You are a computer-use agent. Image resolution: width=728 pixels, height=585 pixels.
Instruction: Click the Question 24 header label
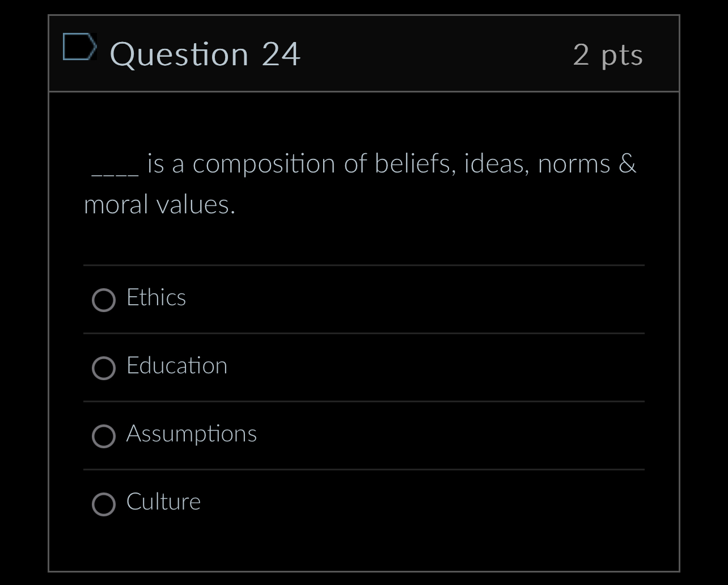click(x=205, y=53)
